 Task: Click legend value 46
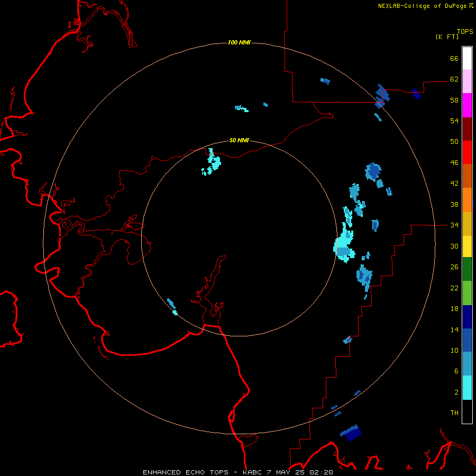[x=454, y=163]
